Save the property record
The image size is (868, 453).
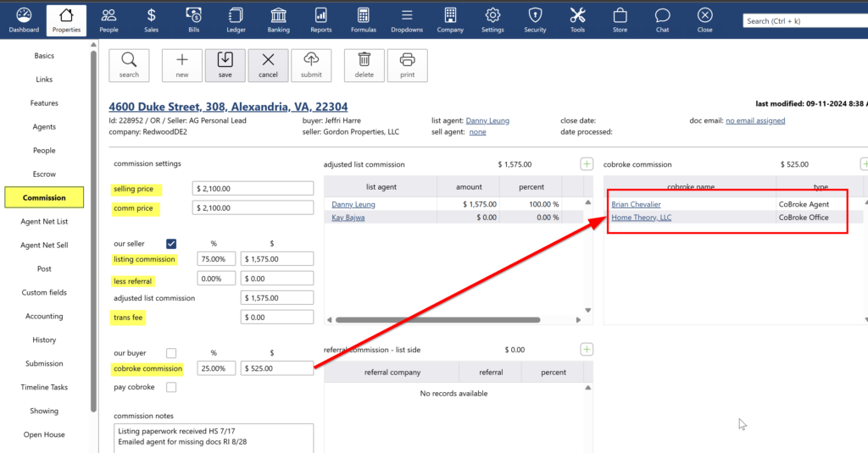click(x=225, y=65)
